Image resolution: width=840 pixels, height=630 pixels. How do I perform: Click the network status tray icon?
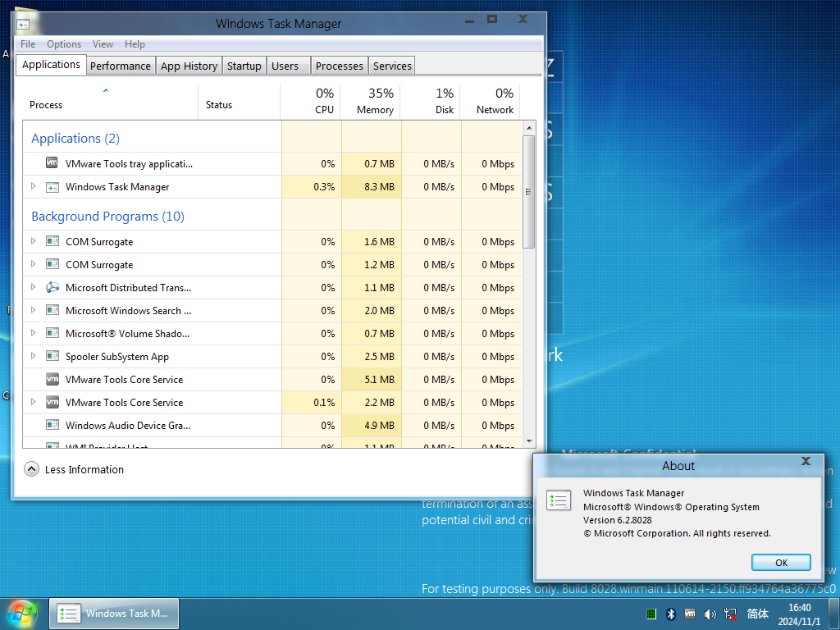click(x=730, y=614)
